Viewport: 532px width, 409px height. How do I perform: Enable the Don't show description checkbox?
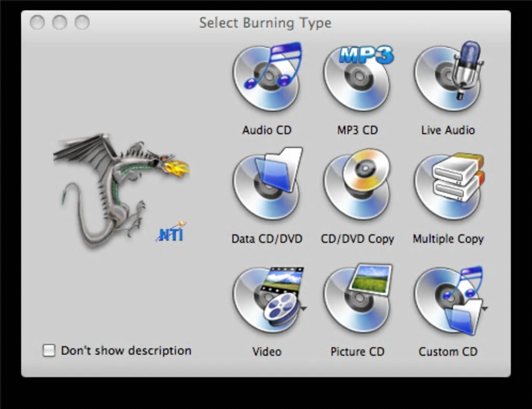point(49,350)
